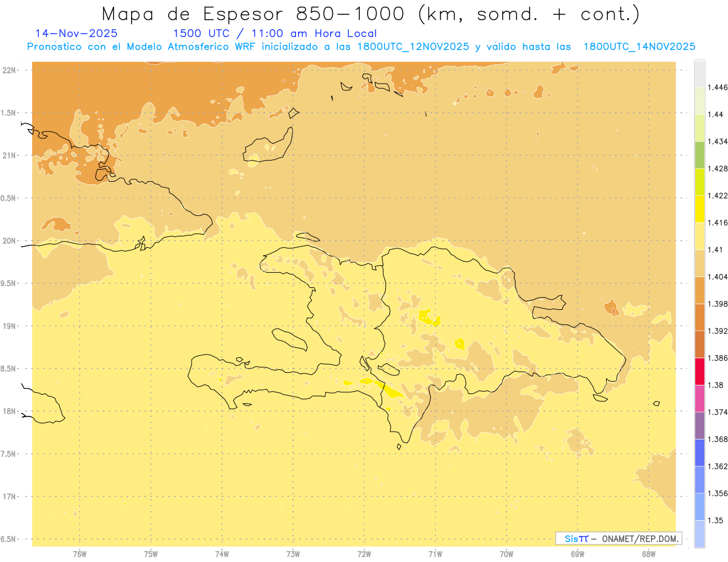Click the 17N latitude label
The width and height of the screenshot is (728, 562).
pos(9,497)
